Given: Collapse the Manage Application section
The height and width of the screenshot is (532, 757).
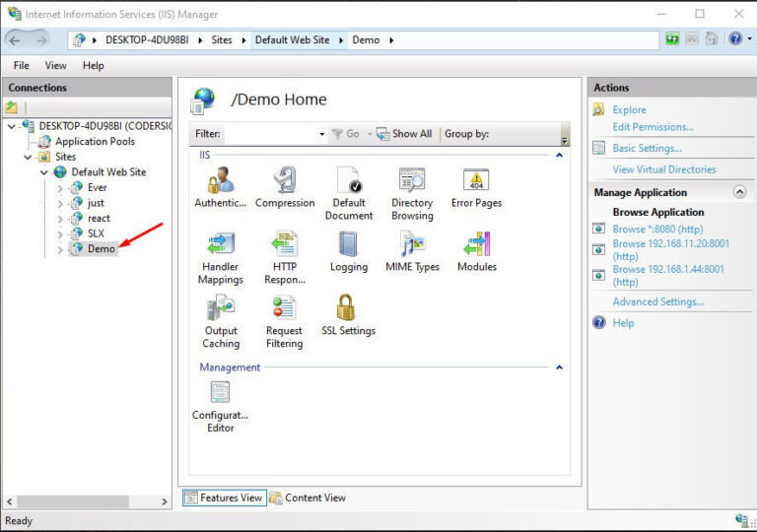Looking at the screenshot, I should point(739,192).
